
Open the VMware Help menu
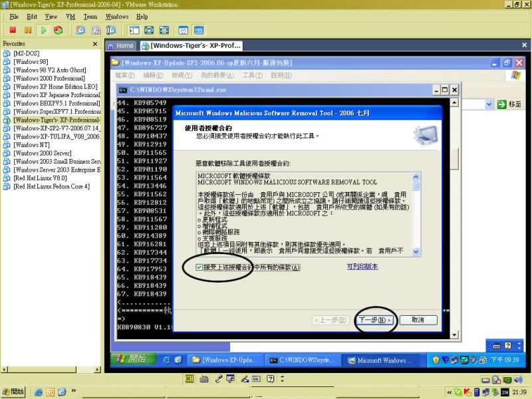[142, 17]
